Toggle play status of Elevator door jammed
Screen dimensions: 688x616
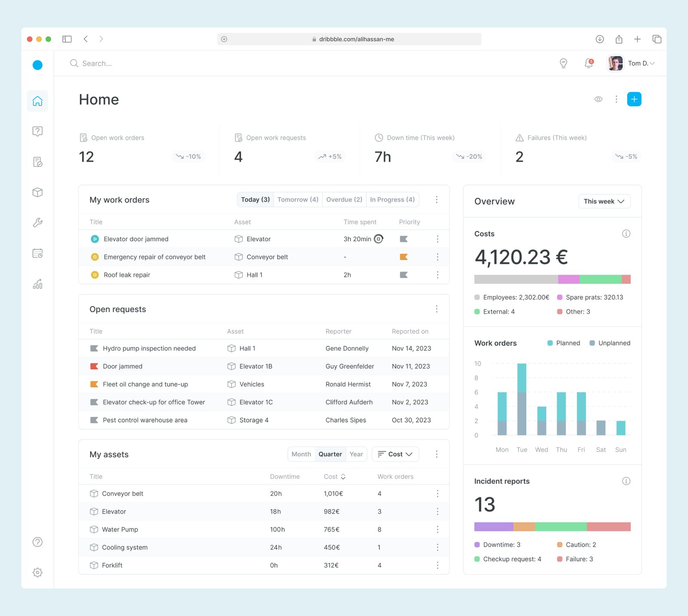[x=95, y=239]
